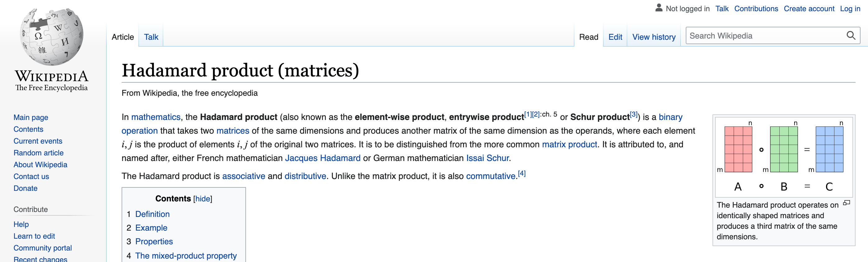Image resolution: width=868 pixels, height=262 pixels.
Task: Open Random article in the sidebar
Action: 39,153
